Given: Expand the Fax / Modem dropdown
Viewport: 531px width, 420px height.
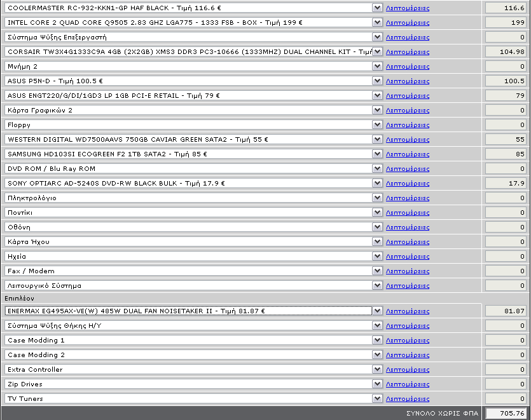Looking at the screenshot, I should (194, 271).
